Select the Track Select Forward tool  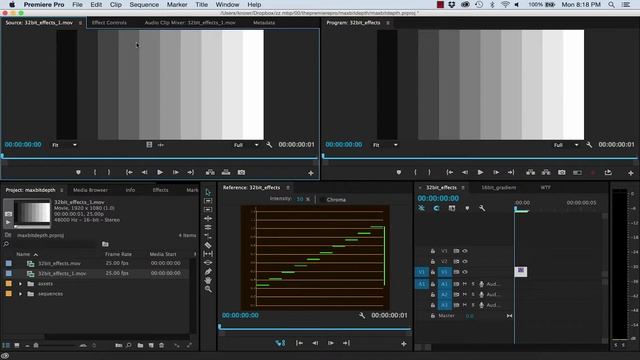(208, 201)
